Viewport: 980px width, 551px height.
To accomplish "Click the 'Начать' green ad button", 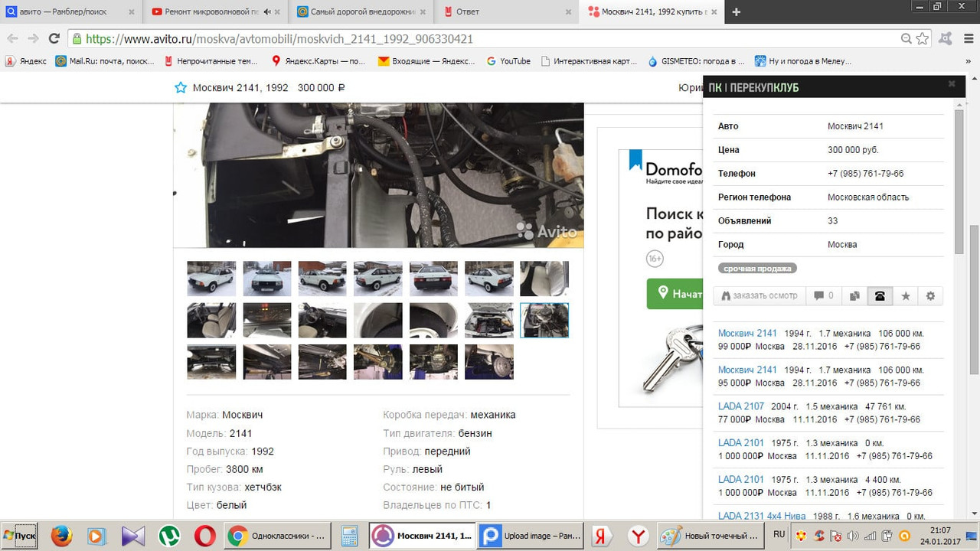I will (x=675, y=294).
